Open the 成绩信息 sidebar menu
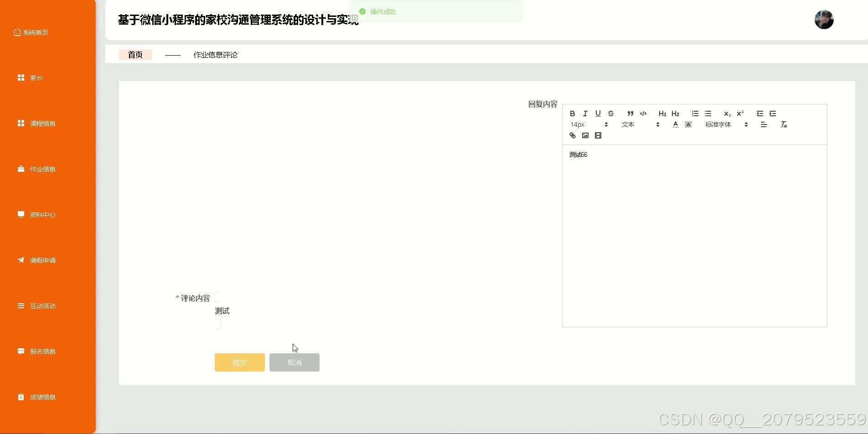This screenshot has width=868, height=434. tap(36, 397)
